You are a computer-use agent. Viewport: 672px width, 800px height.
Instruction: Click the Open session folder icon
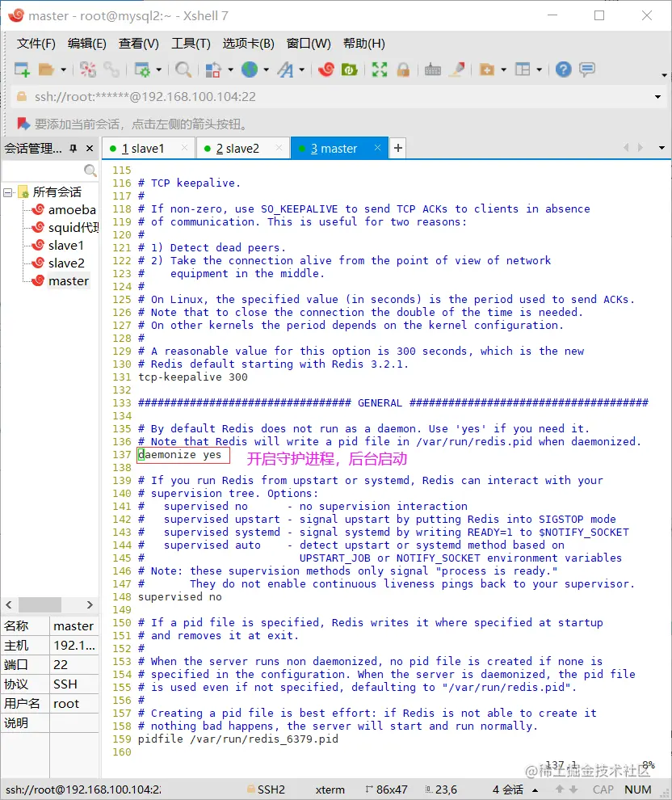[x=46, y=69]
